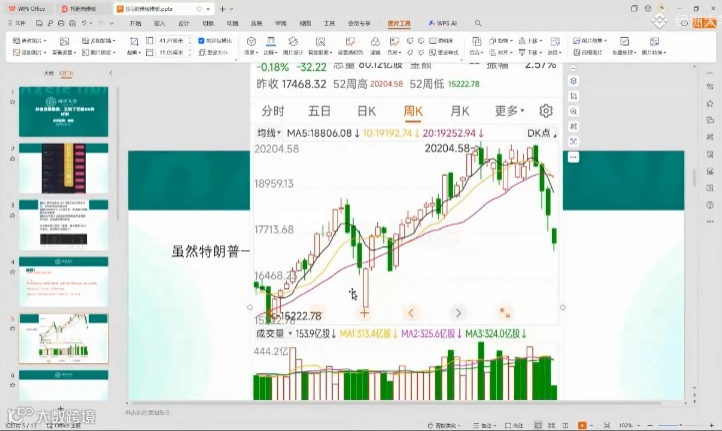Click the Fit to window icon in status bar

[x=607, y=425]
